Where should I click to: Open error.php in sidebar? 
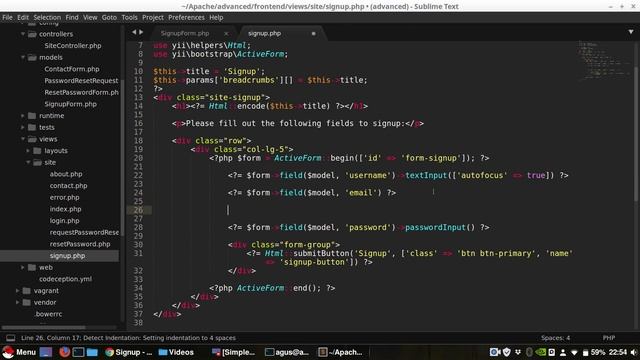pos(64,198)
